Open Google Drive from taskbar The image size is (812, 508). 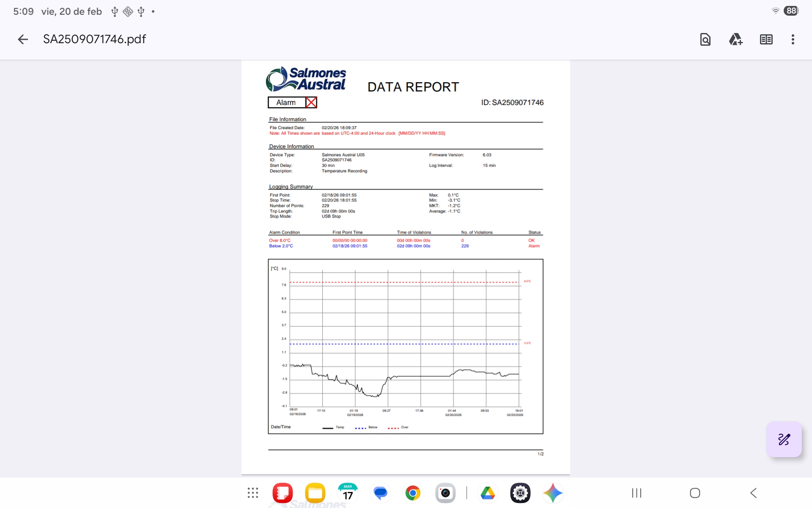click(x=488, y=493)
